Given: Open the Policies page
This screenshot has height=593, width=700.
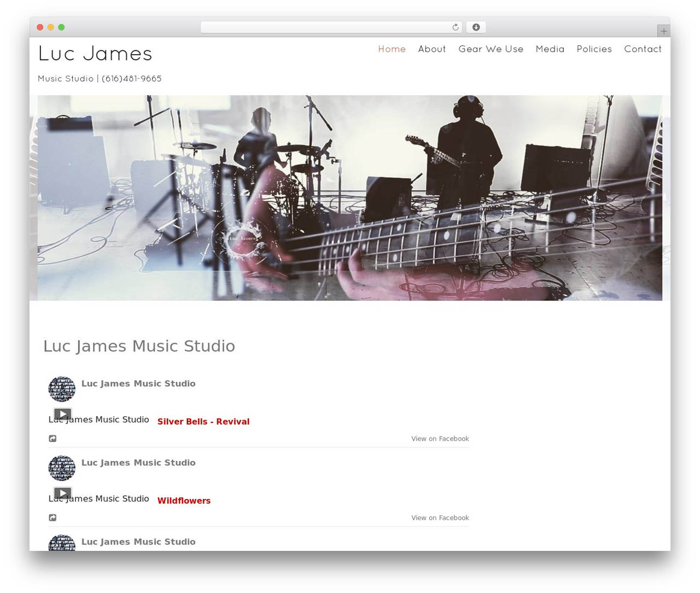Looking at the screenshot, I should pos(594,49).
